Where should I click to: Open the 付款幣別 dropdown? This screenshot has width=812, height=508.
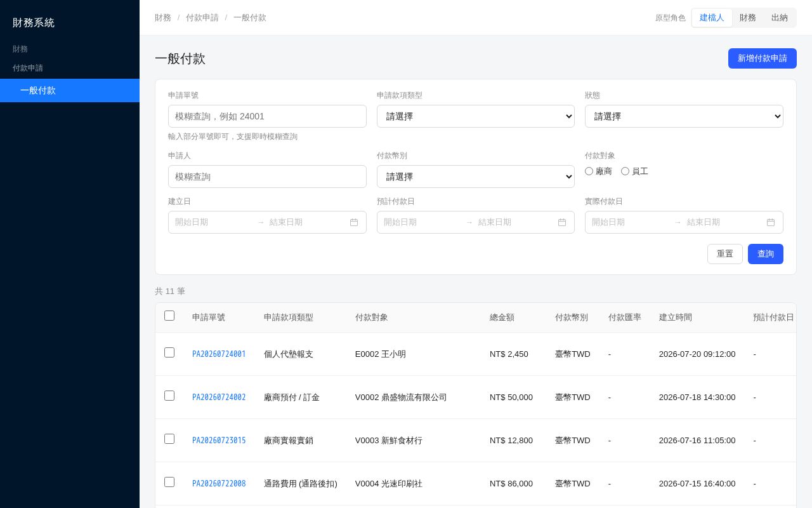coord(476,177)
